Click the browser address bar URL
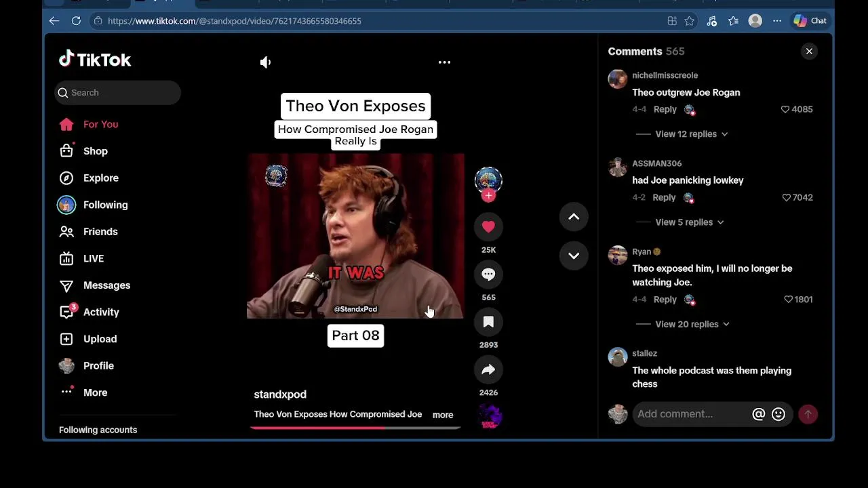Image resolution: width=868 pixels, height=488 pixels. pos(235,21)
